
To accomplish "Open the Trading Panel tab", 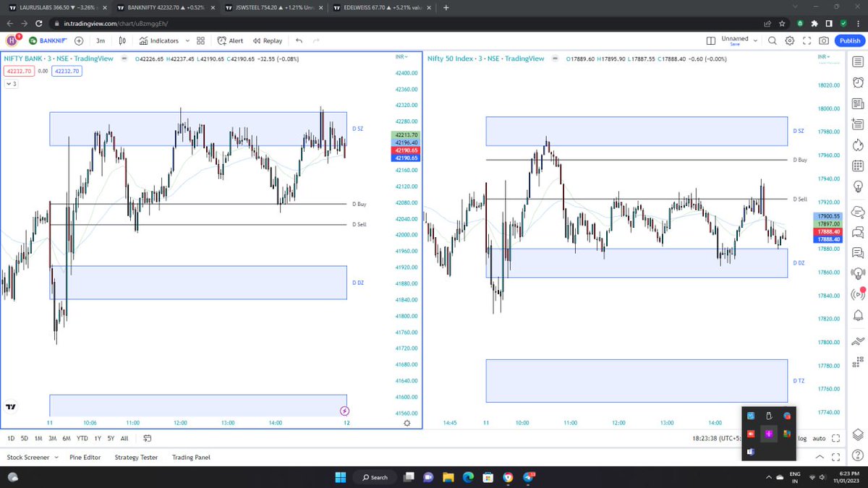I will point(191,458).
